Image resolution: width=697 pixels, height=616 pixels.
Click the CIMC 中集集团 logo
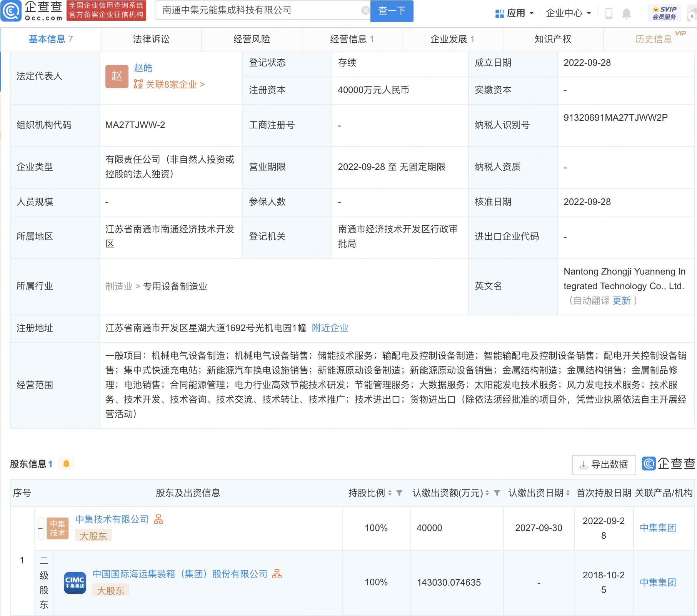(x=75, y=583)
